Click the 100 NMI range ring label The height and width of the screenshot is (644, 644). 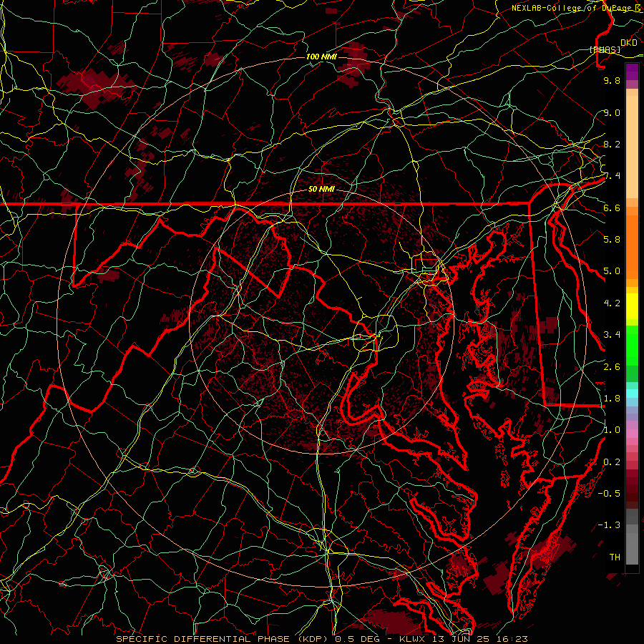pyautogui.click(x=321, y=57)
